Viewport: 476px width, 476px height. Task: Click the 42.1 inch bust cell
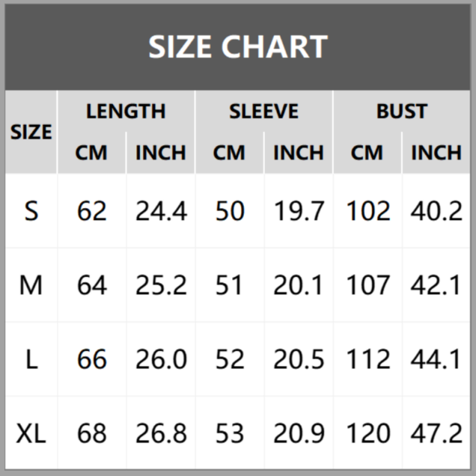pos(436,286)
